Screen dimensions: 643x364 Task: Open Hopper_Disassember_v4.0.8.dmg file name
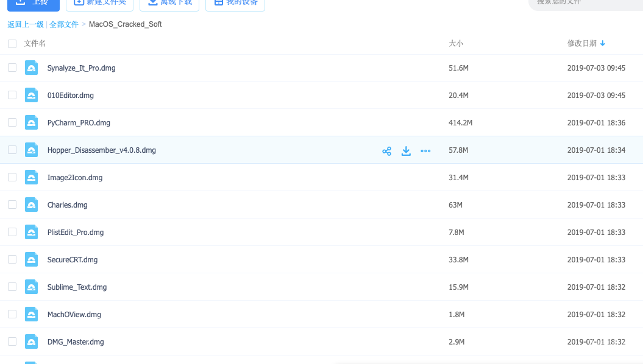[x=101, y=150]
